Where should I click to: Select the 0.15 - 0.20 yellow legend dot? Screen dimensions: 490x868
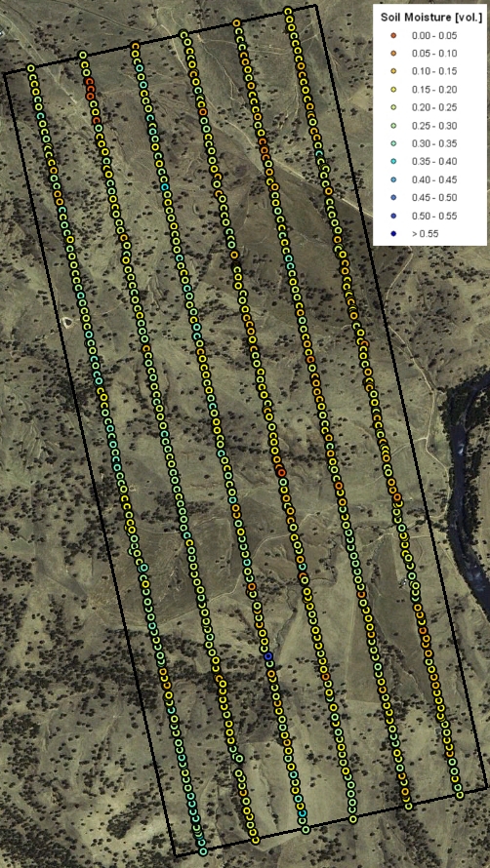[x=393, y=90]
